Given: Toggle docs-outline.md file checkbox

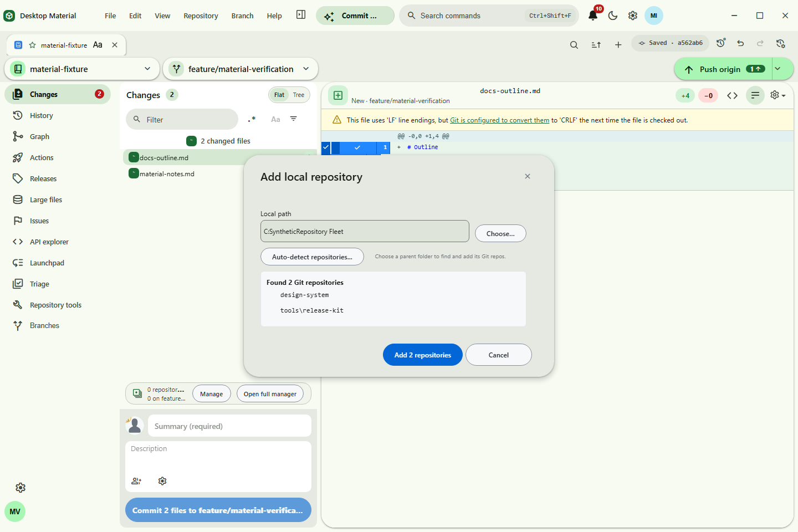Looking at the screenshot, I should point(134,157).
